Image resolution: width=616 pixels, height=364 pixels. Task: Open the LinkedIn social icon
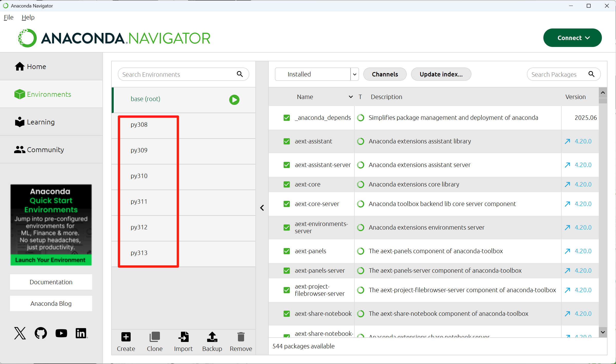tap(81, 333)
